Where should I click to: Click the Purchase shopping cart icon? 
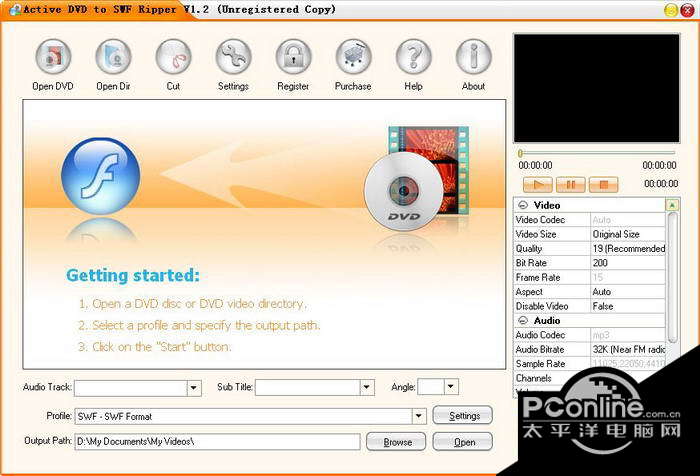[354, 57]
